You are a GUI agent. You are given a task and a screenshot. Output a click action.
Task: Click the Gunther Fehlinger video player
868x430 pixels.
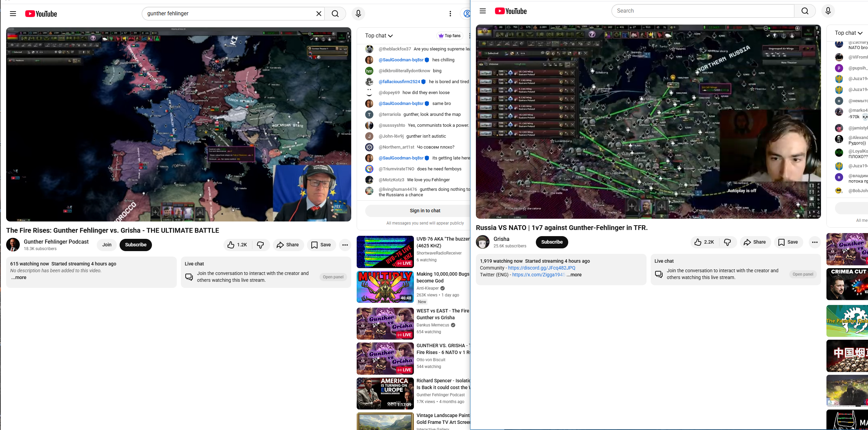click(179, 124)
